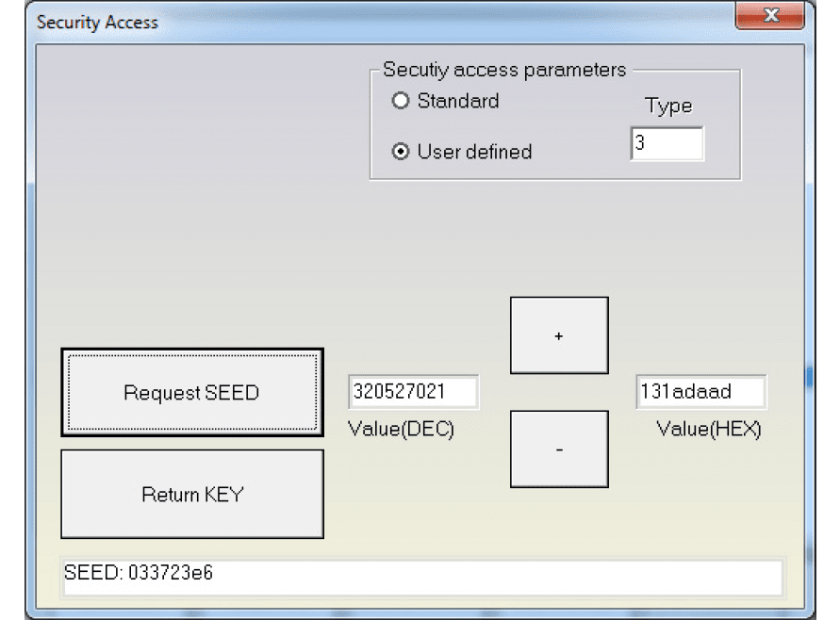
Task: Click the 'Standard' option label text
Action: click(x=458, y=101)
